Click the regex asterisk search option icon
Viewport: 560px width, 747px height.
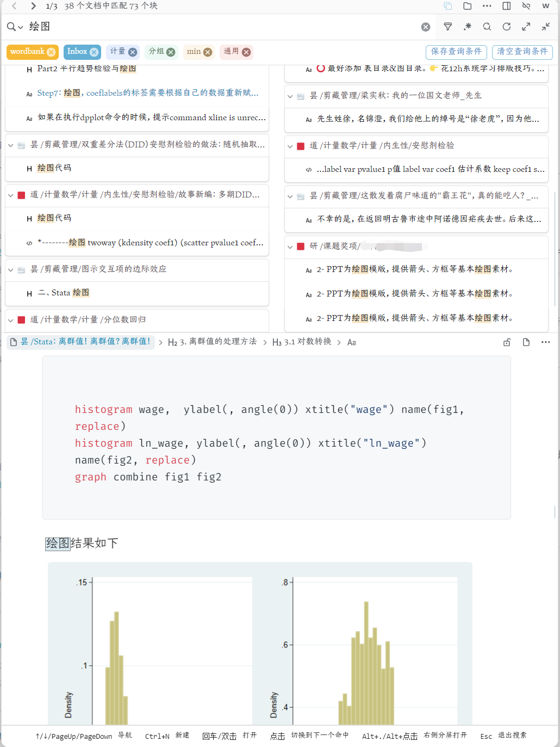(467, 27)
